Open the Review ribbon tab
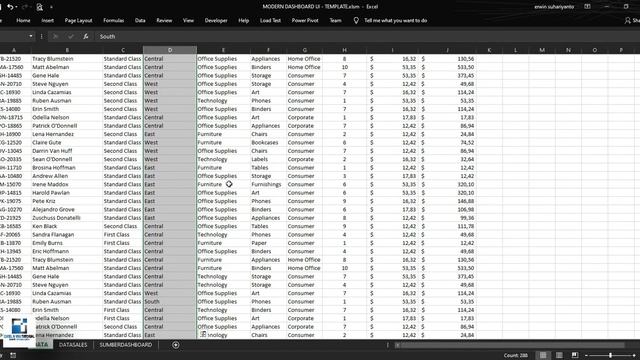This screenshot has height=360, width=640. (x=164, y=20)
